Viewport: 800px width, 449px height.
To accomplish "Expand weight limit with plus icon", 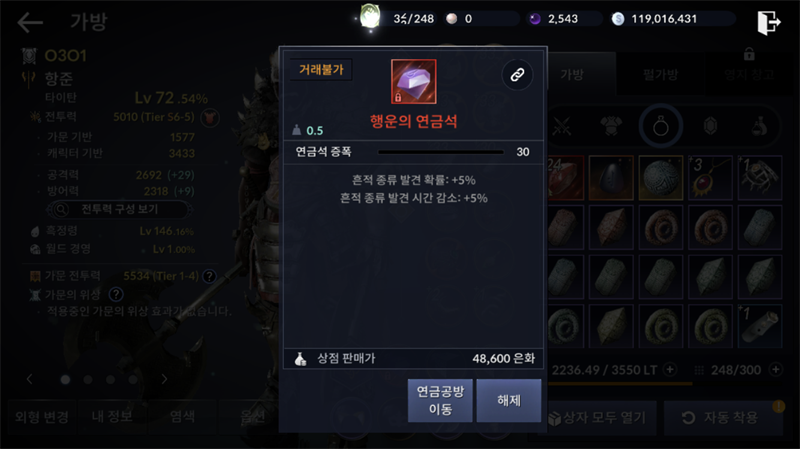I will tap(670, 369).
